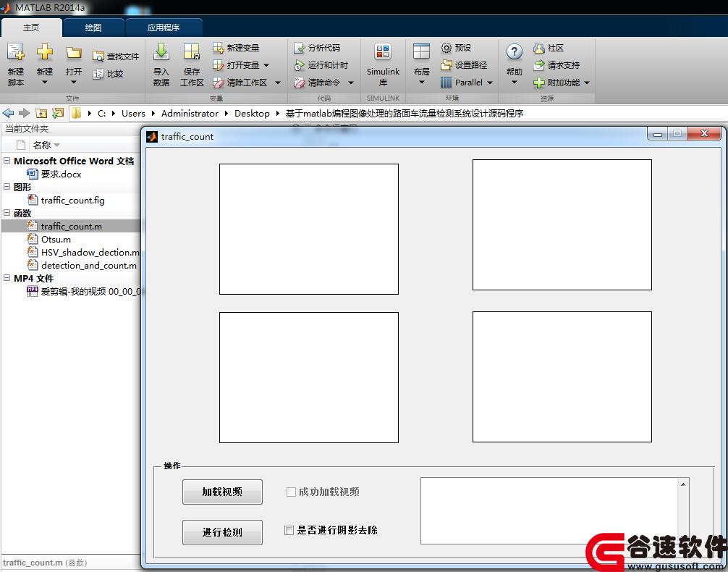Click the lower-left axes panel in traffic_count

click(x=309, y=377)
